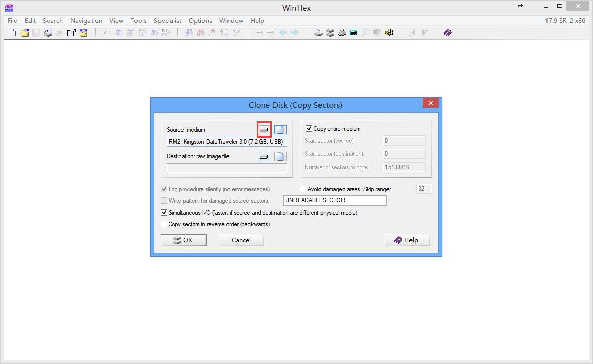Open the Specialist menu
593x364 pixels.
point(168,21)
